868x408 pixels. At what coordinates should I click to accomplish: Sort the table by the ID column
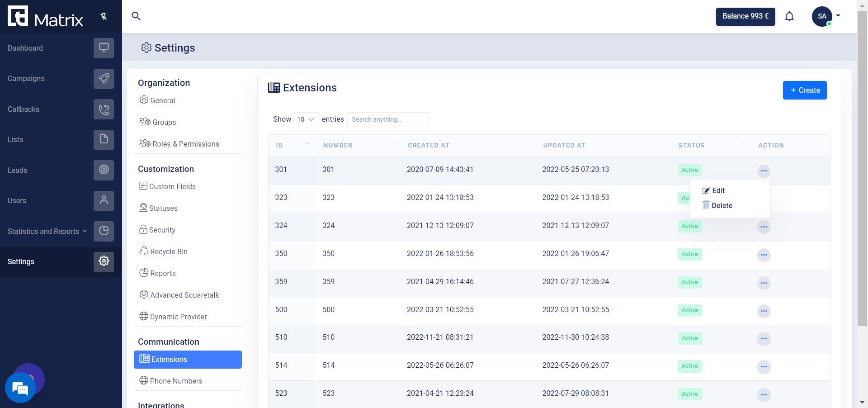[x=292, y=145]
